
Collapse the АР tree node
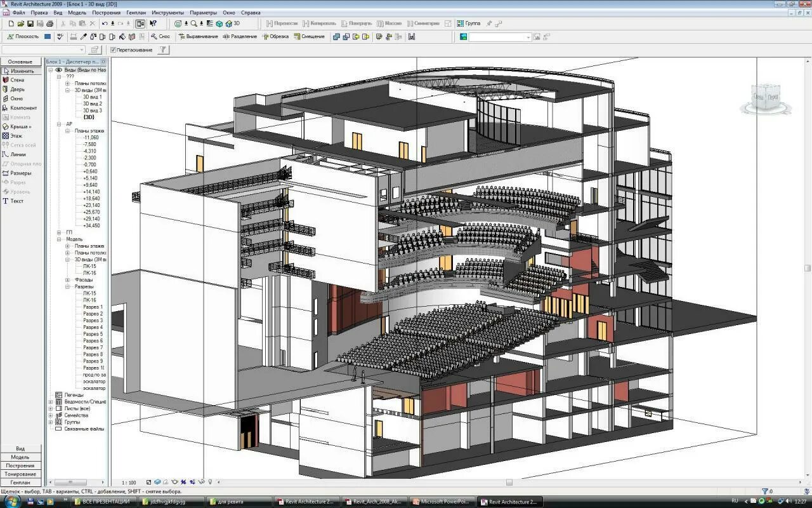[x=60, y=124]
